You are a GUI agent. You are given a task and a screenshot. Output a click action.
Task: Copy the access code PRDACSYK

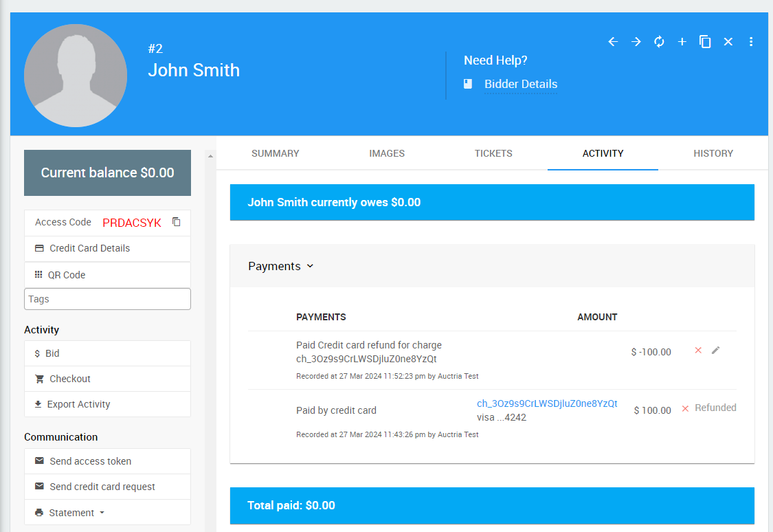pyautogui.click(x=177, y=222)
